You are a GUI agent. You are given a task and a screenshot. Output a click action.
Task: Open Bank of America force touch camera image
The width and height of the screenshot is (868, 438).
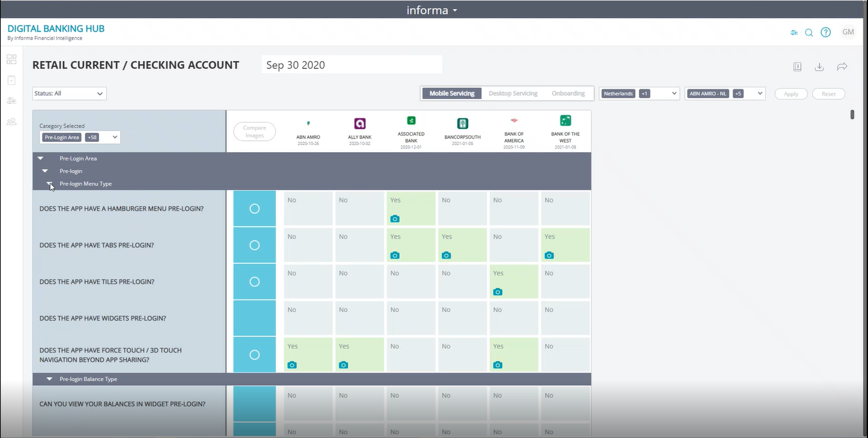[498, 365]
